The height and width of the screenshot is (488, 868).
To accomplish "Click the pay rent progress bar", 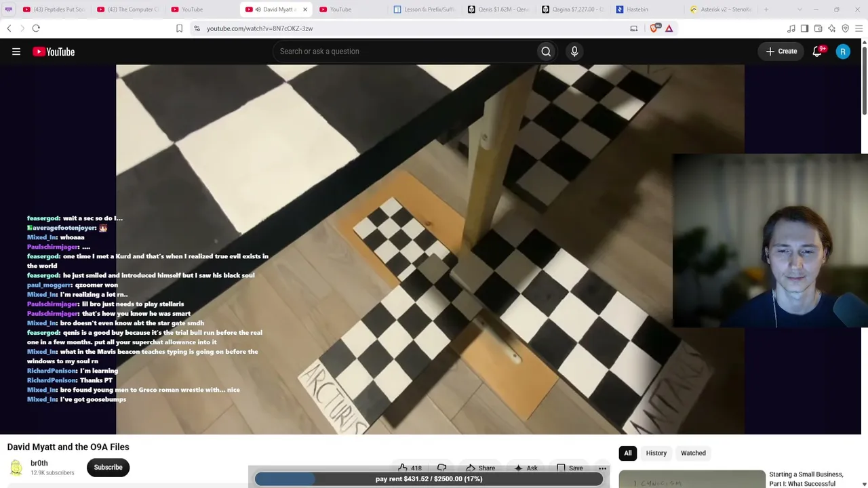I will (429, 479).
